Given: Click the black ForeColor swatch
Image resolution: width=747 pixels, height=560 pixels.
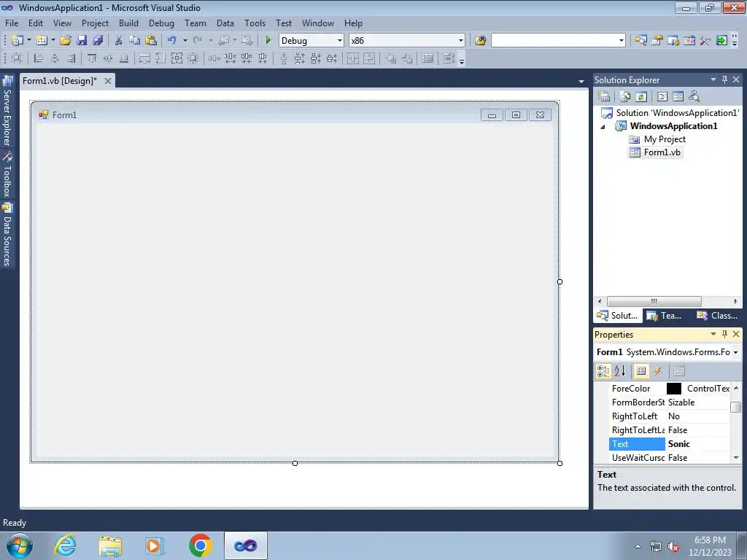Looking at the screenshot, I should (673, 389).
